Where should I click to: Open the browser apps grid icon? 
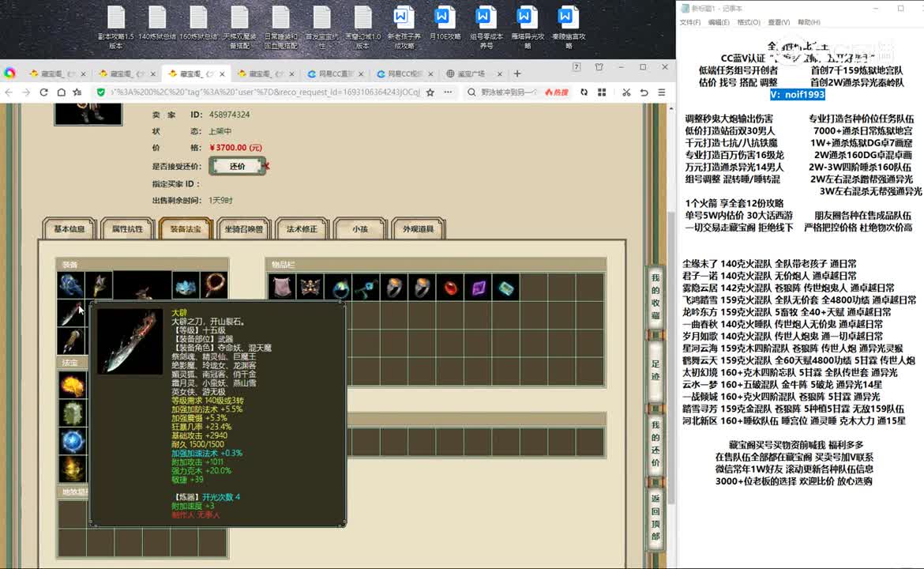(602, 92)
